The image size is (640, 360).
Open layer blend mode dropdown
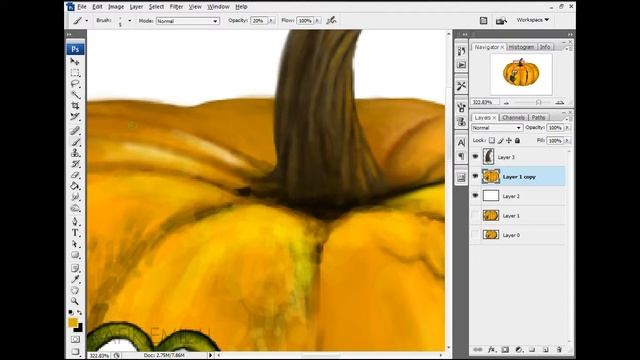pos(497,128)
